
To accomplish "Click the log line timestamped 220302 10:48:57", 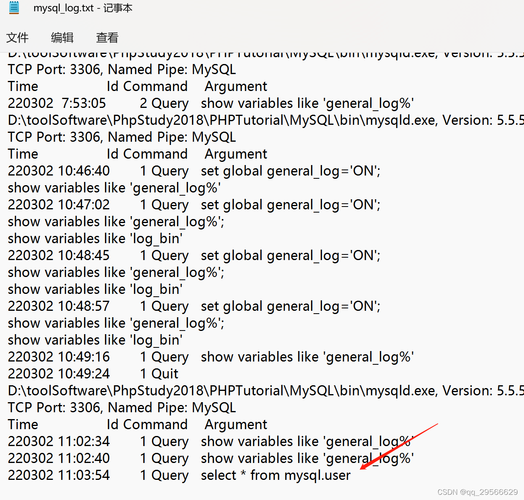I will coord(194,306).
